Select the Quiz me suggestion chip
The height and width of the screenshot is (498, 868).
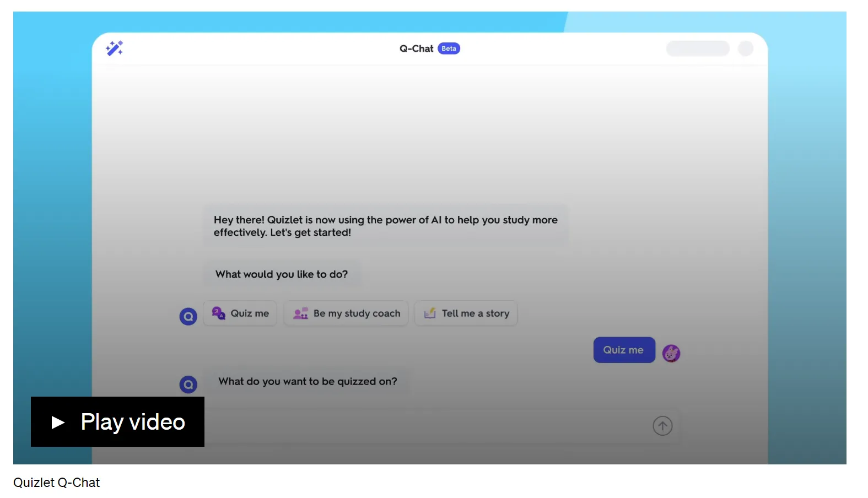click(240, 313)
